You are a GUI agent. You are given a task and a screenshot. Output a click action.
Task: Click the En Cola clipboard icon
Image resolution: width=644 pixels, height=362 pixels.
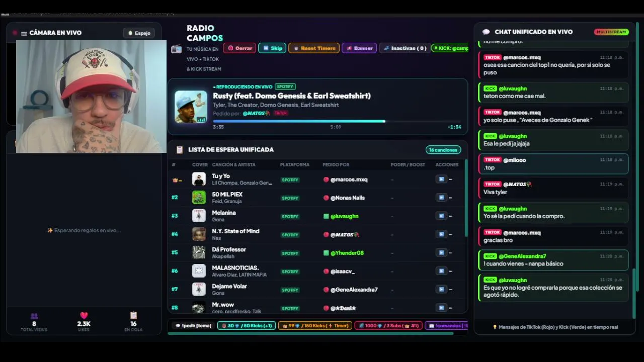click(x=133, y=316)
